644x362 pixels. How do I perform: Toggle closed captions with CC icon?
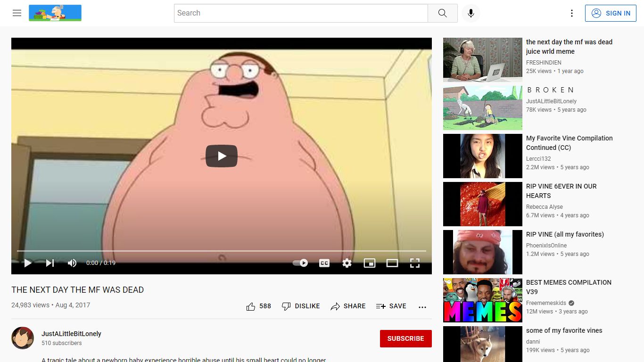tap(324, 263)
